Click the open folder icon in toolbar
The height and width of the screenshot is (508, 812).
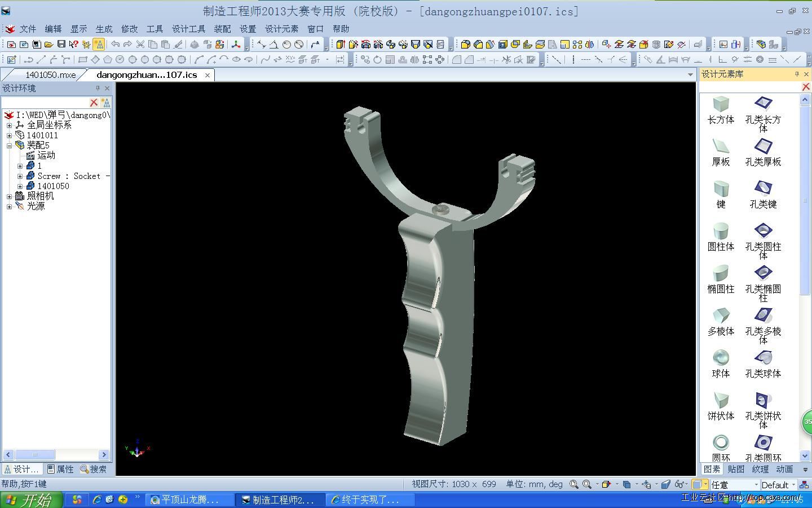(48, 44)
